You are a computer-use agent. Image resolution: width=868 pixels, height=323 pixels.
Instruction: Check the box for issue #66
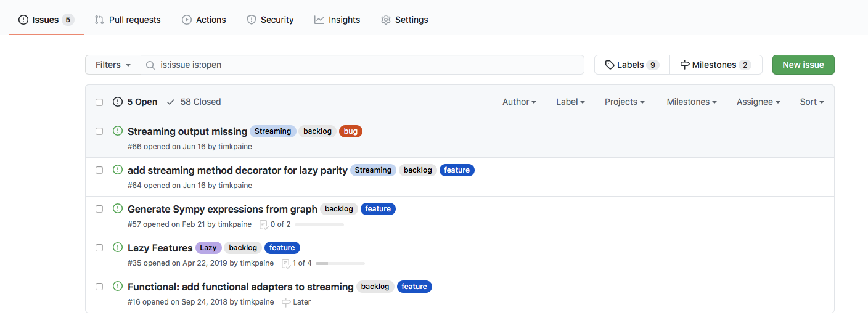tap(99, 131)
